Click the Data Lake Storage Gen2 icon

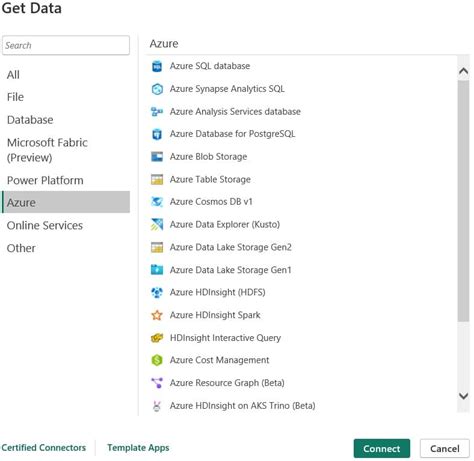click(x=157, y=247)
